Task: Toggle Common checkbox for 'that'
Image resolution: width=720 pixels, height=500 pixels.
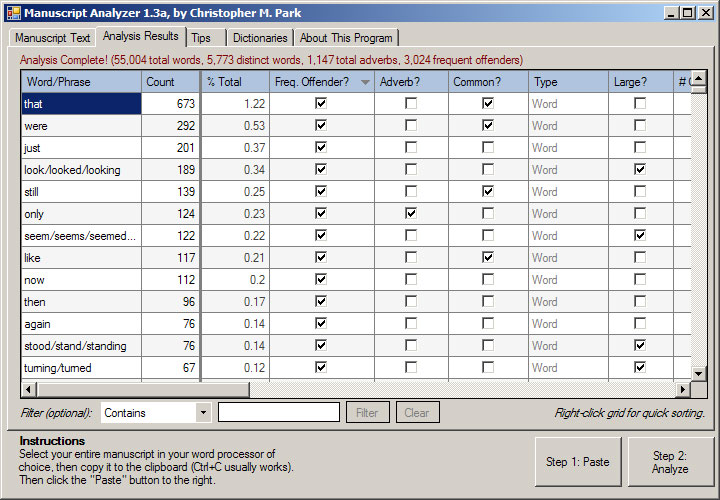Action: (x=488, y=103)
